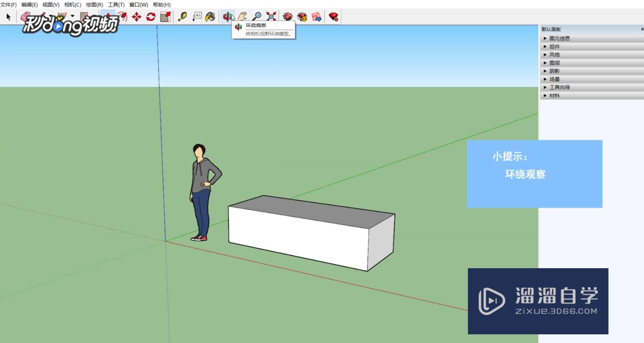Click the 默认面板 tray title
Image resolution: width=644 pixels, height=343 pixels.
click(x=551, y=29)
